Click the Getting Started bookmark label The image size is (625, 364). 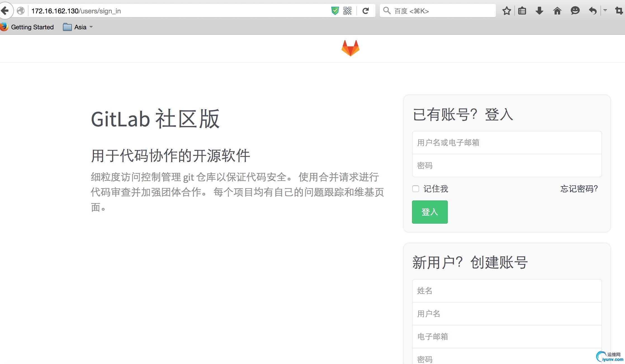tap(32, 27)
